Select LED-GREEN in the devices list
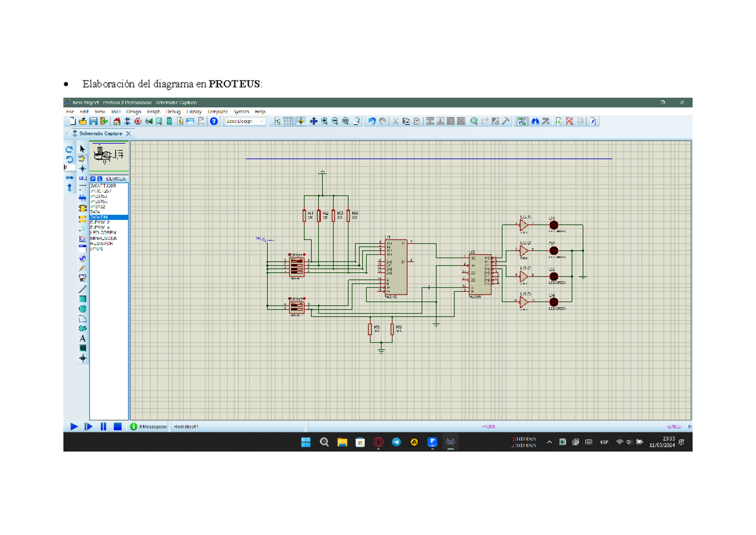 pyautogui.click(x=103, y=233)
